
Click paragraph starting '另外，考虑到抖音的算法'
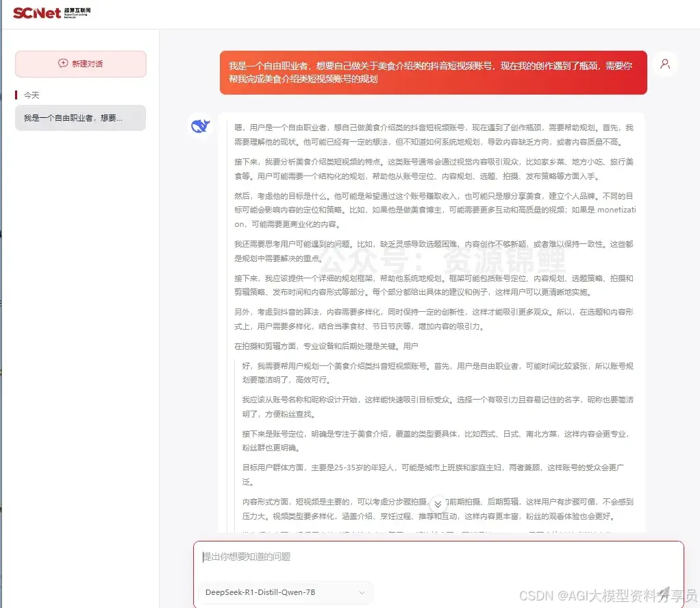(x=434, y=319)
